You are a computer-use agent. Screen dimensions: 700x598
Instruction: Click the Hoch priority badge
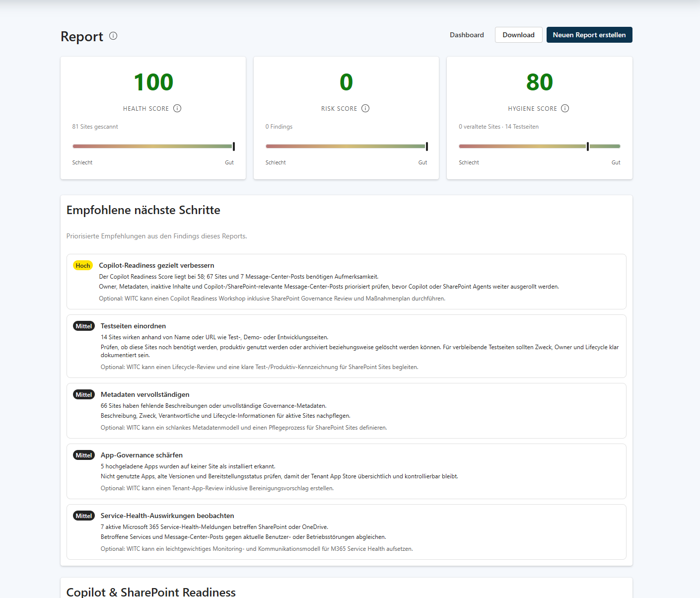tap(83, 265)
